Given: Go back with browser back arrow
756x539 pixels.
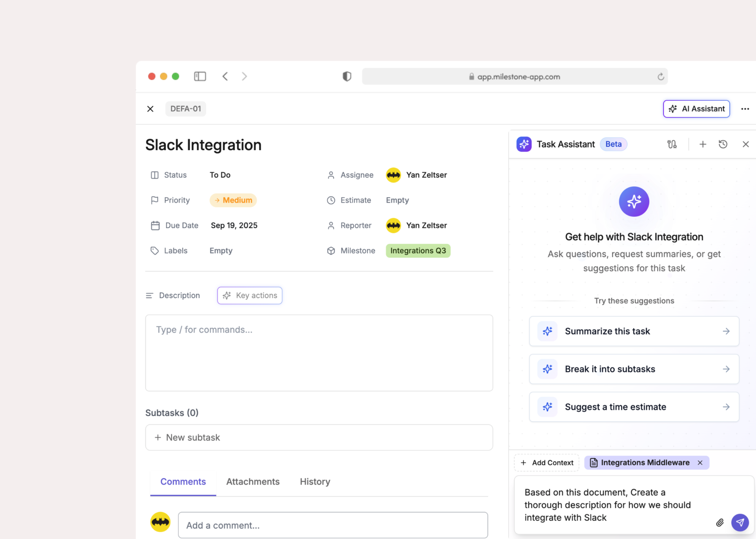Looking at the screenshot, I should tap(225, 76).
